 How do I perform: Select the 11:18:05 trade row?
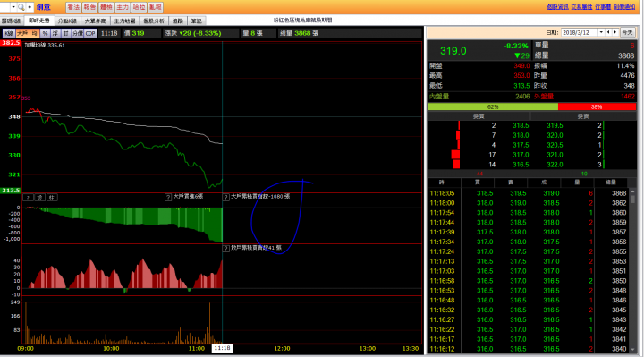(x=528, y=193)
